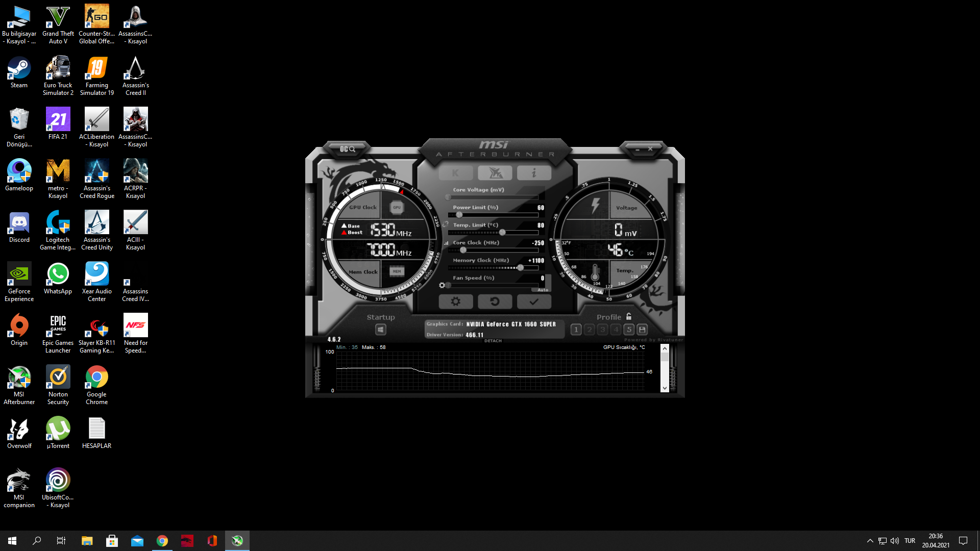Select the Counter-Strike Global Offensive shortcut
980x551 pixels.
[96, 25]
